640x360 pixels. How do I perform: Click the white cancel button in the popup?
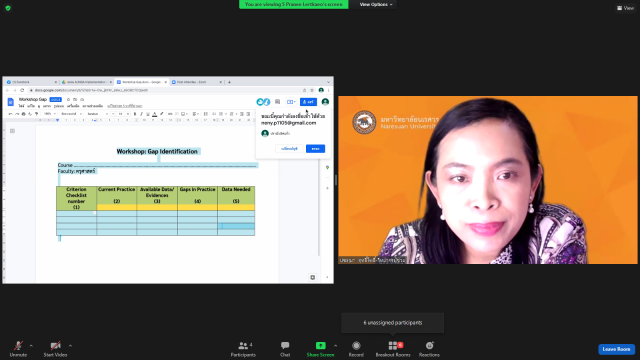tap(289, 149)
